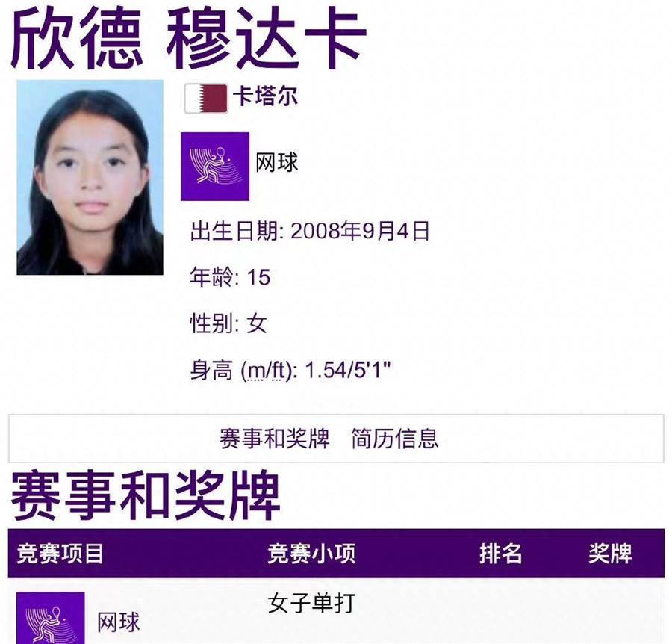This screenshot has height=644, width=672.
Task: Click the tennis icon in the events table
Action: coord(50,618)
